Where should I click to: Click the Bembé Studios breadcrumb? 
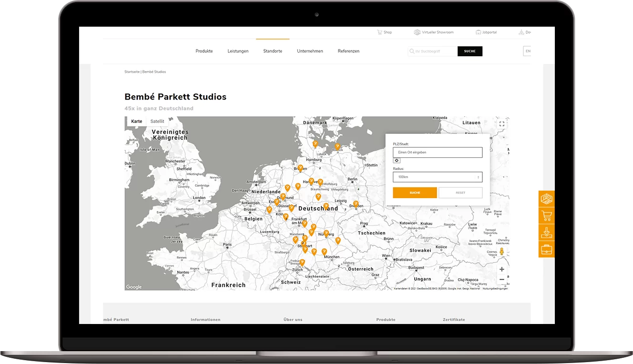pos(154,71)
